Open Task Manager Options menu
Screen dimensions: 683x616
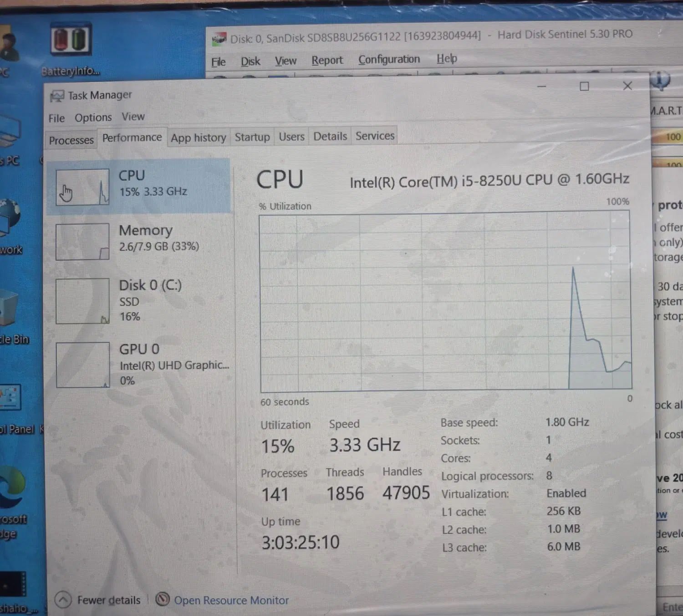pyautogui.click(x=93, y=118)
